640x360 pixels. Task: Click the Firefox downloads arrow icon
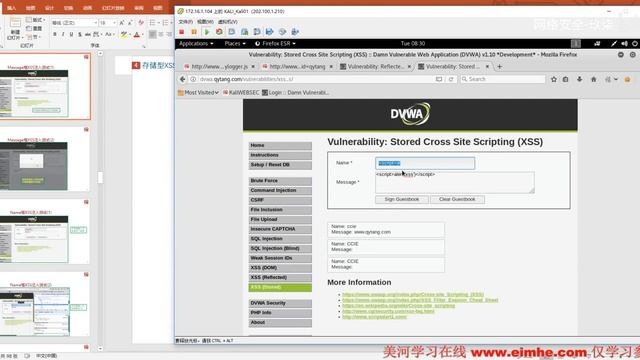[x=580, y=79]
